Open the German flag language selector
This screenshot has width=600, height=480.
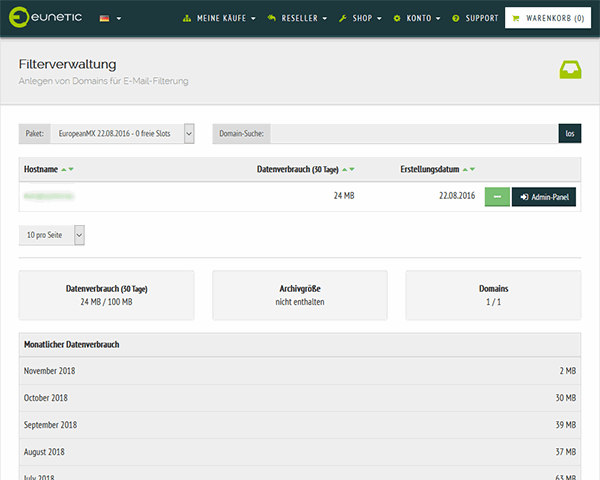tap(110, 18)
